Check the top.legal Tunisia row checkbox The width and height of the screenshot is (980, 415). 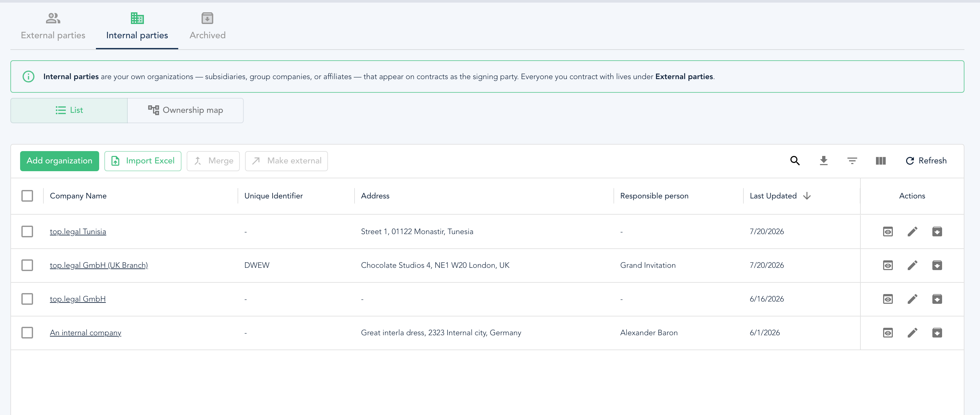click(27, 231)
